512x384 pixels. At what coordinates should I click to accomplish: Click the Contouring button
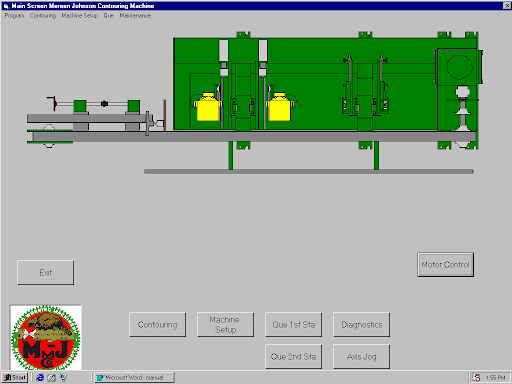click(158, 325)
